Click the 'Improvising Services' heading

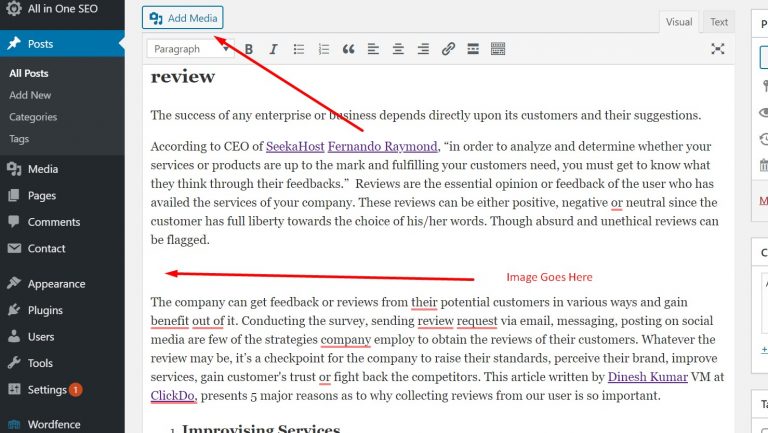(x=261, y=429)
